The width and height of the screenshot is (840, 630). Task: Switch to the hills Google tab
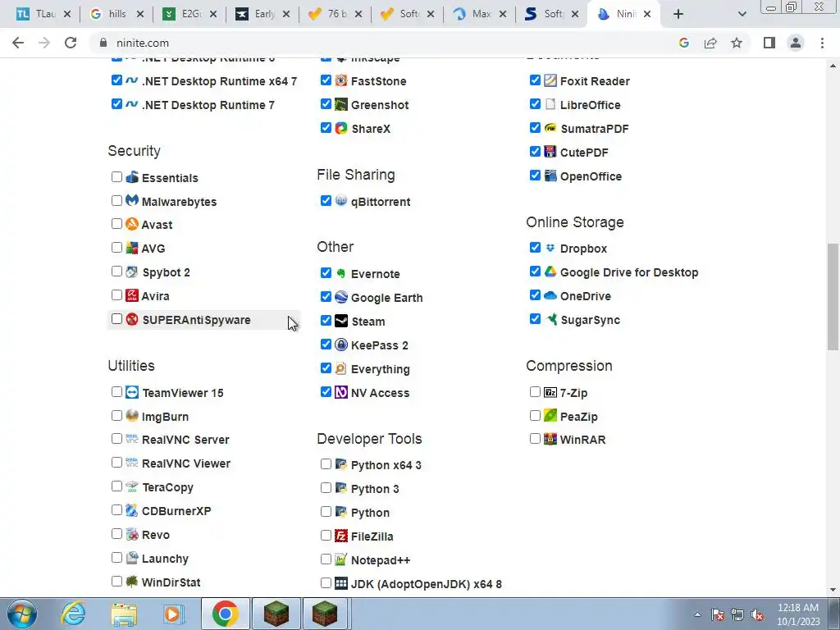coord(116,14)
